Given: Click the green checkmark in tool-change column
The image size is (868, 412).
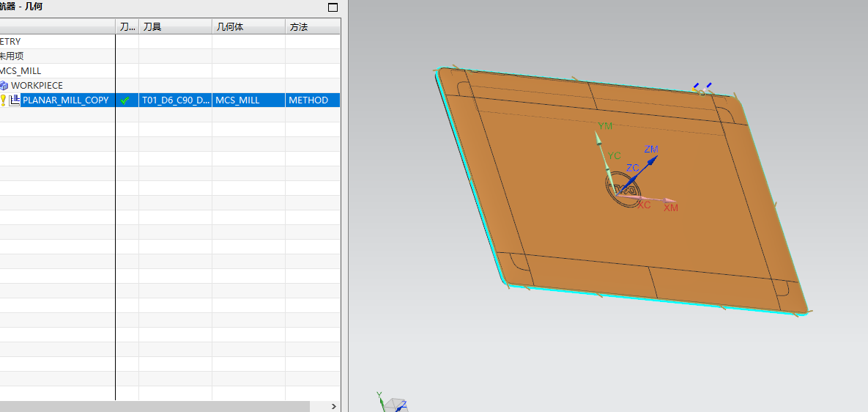Looking at the screenshot, I should (x=126, y=100).
